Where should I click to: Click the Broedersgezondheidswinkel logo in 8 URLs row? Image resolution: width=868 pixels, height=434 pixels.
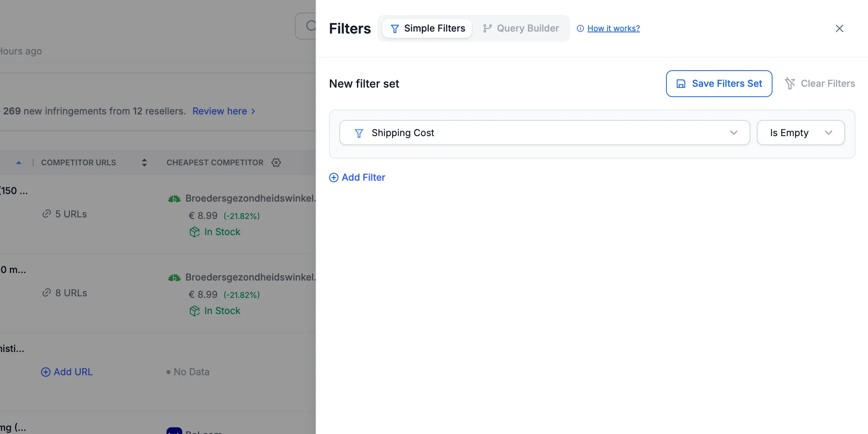coord(174,277)
